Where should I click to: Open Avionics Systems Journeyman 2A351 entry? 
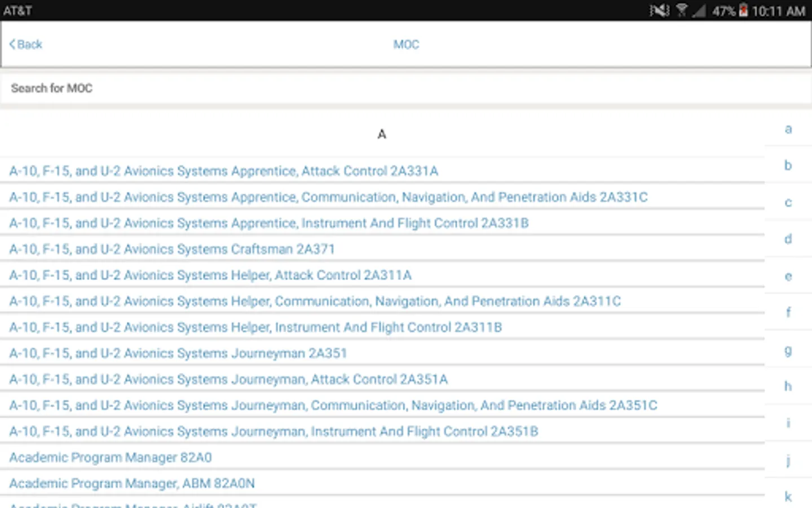(x=178, y=353)
